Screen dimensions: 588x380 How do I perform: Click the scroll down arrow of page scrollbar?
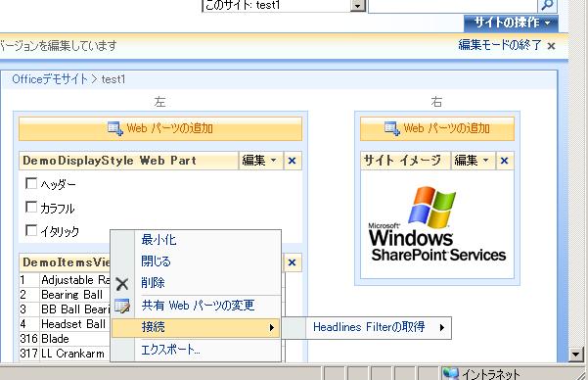pyautogui.click(x=576, y=355)
